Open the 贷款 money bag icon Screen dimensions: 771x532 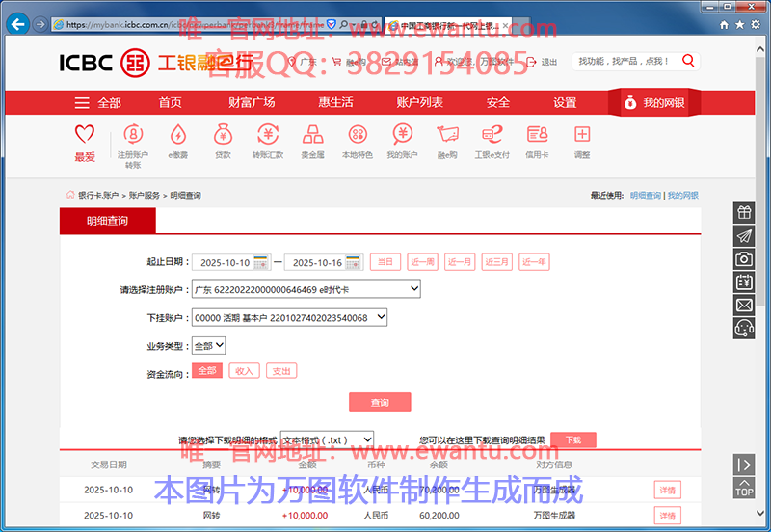223,134
